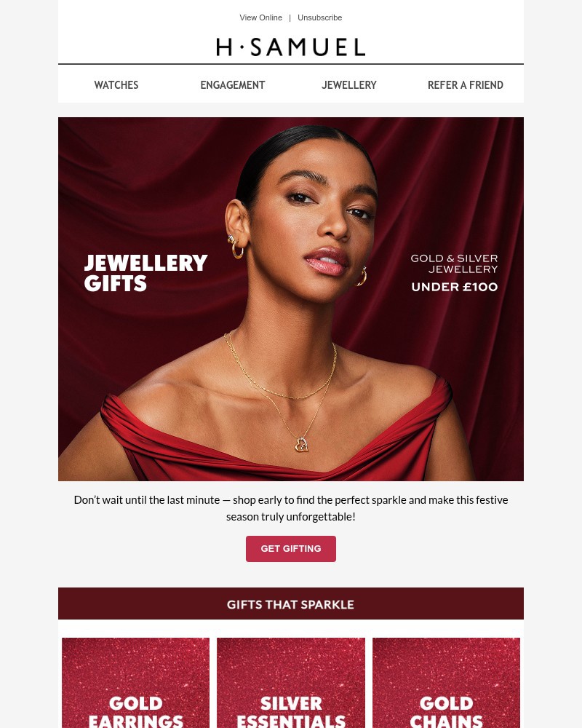Image resolution: width=582 pixels, height=728 pixels.
Task: Open the Watches menu item
Action: 116,85
